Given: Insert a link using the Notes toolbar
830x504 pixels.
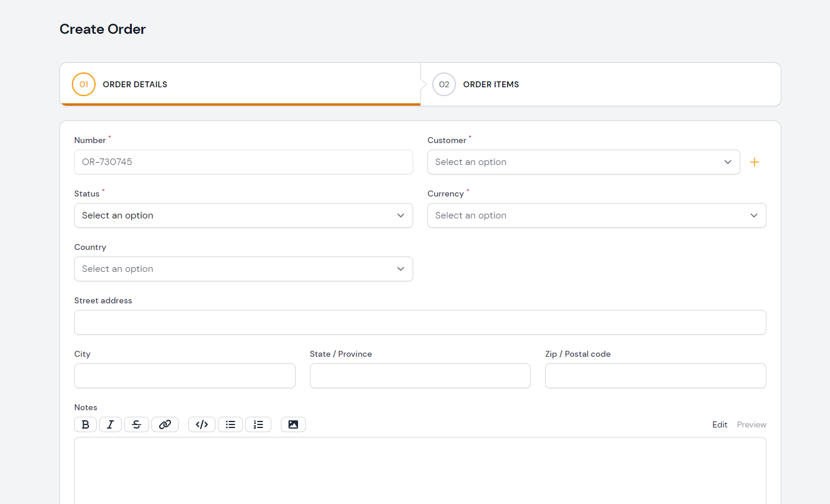Looking at the screenshot, I should click(x=165, y=424).
